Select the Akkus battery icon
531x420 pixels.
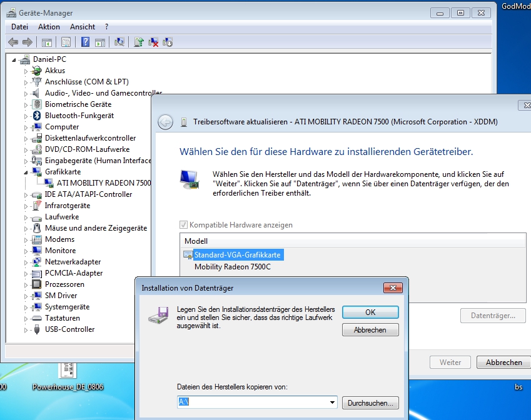click(x=36, y=71)
